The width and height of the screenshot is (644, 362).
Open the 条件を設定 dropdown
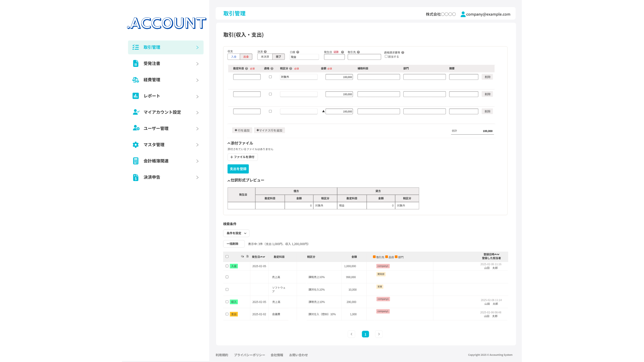[236, 233]
